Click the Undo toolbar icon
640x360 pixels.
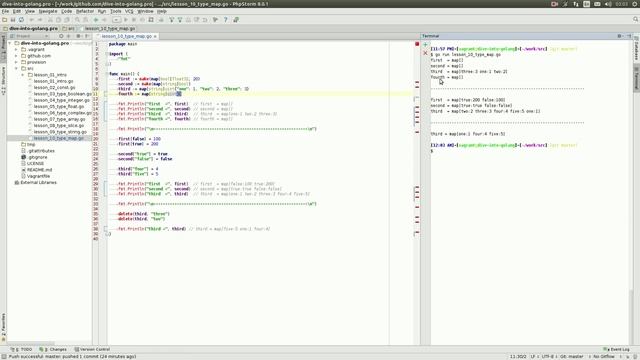click(x=31, y=20)
